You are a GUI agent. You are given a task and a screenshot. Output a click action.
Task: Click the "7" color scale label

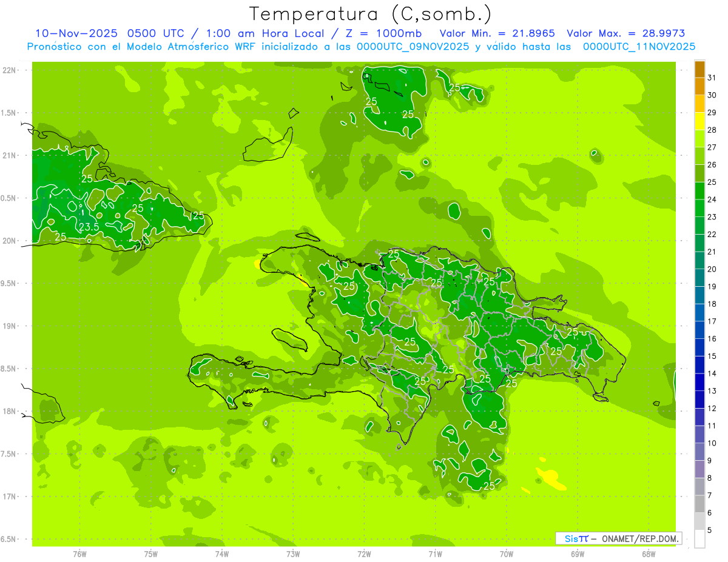pos(710,495)
